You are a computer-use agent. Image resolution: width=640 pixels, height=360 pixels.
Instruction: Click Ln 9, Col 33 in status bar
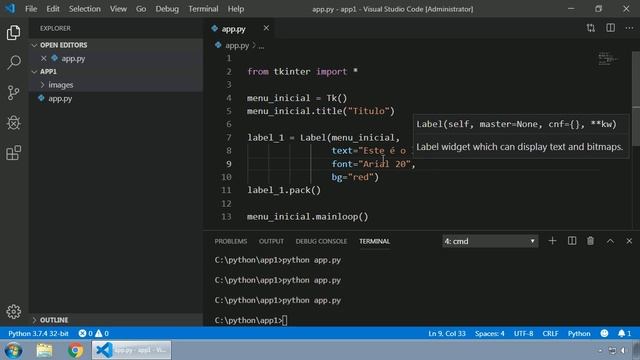click(447, 333)
